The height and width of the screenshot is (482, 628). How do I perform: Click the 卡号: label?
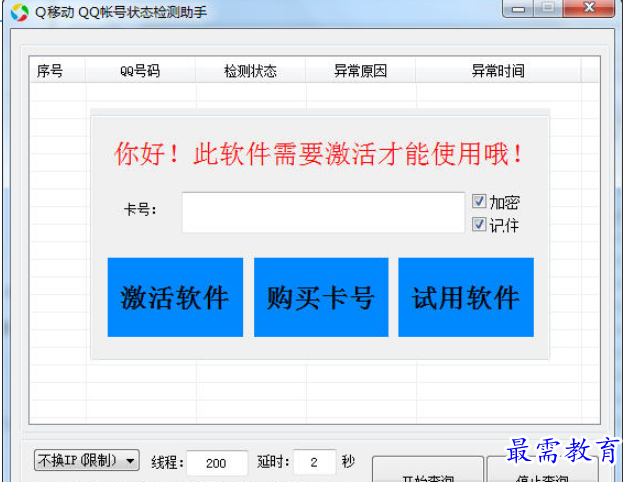click(140, 210)
